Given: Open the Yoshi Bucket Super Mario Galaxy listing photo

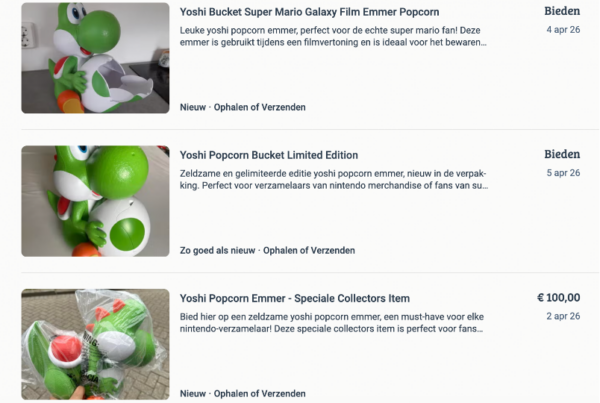Looking at the screenshot, I should coord(95,58).
